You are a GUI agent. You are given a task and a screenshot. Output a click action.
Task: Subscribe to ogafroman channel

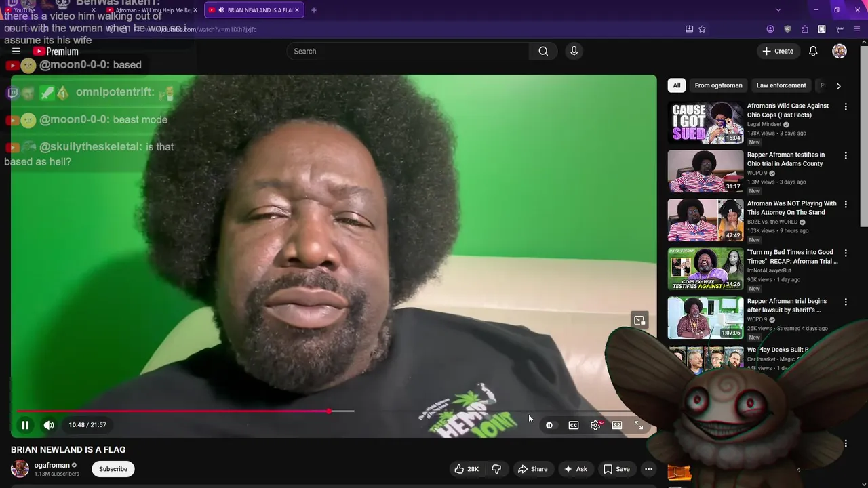pyautogui.click(x=113, y=469)
